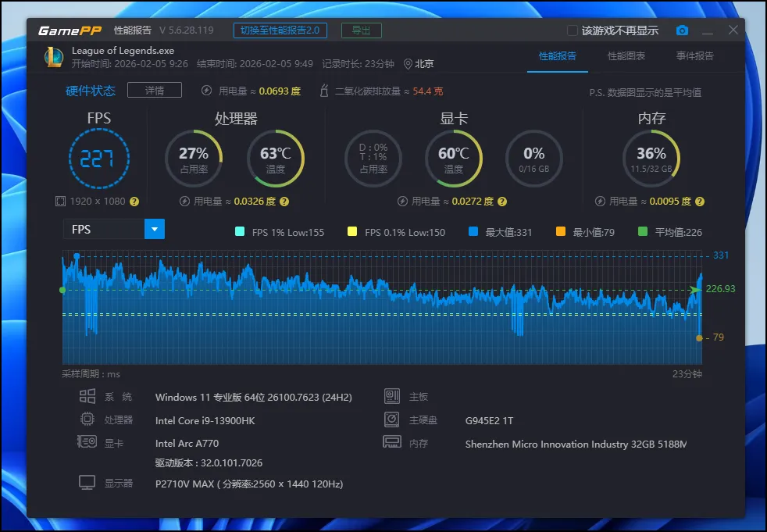The height and width of the screenshot is (532, 767).
Task: Click the League of Legends game icon
Action: pos(54,57)
